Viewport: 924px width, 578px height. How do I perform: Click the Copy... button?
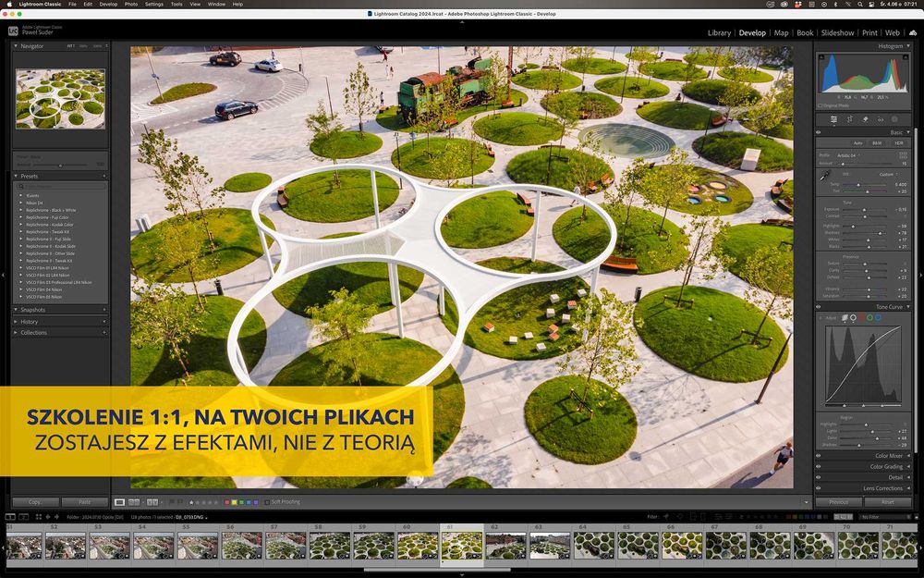point(36,502)
